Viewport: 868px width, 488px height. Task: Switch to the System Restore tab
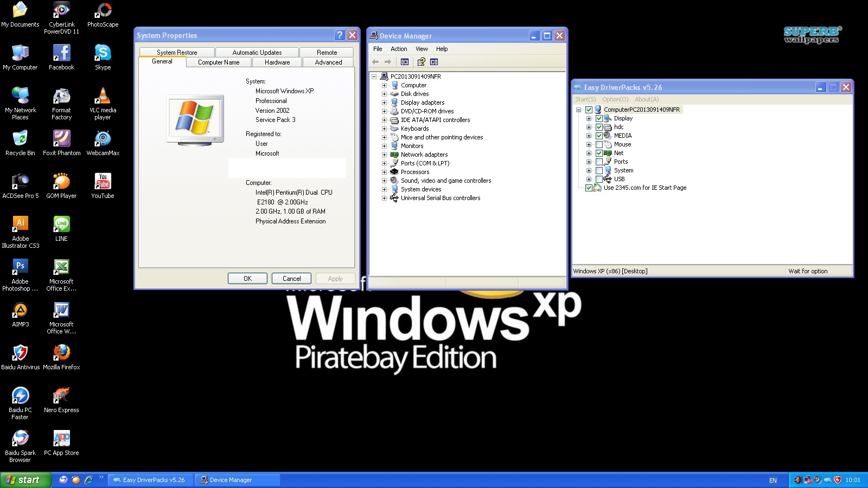pos(177,53)
